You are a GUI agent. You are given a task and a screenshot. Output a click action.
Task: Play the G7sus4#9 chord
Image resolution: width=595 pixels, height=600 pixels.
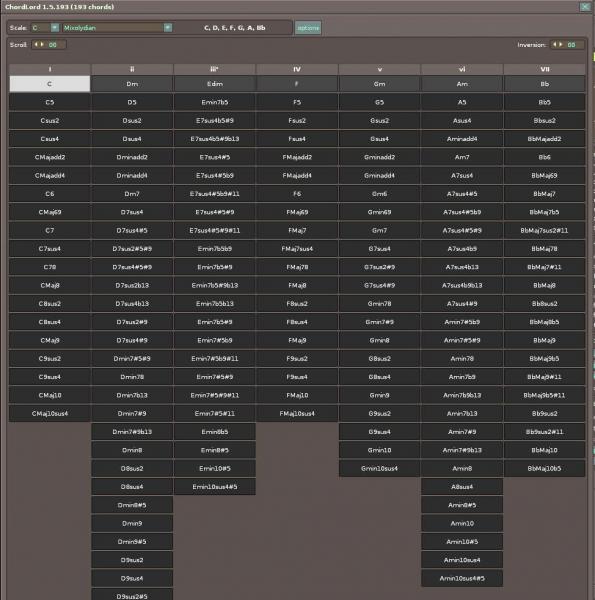(380, 285)
